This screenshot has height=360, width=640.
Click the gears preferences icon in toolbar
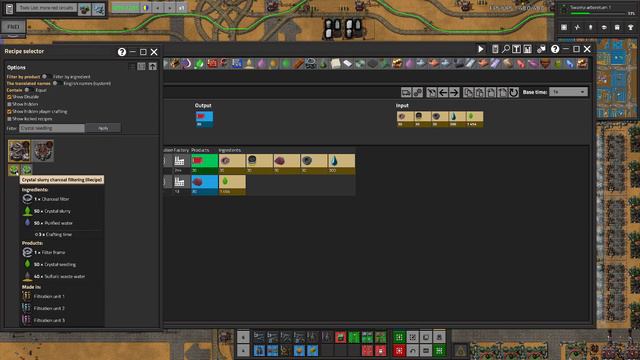pos(418,92)
